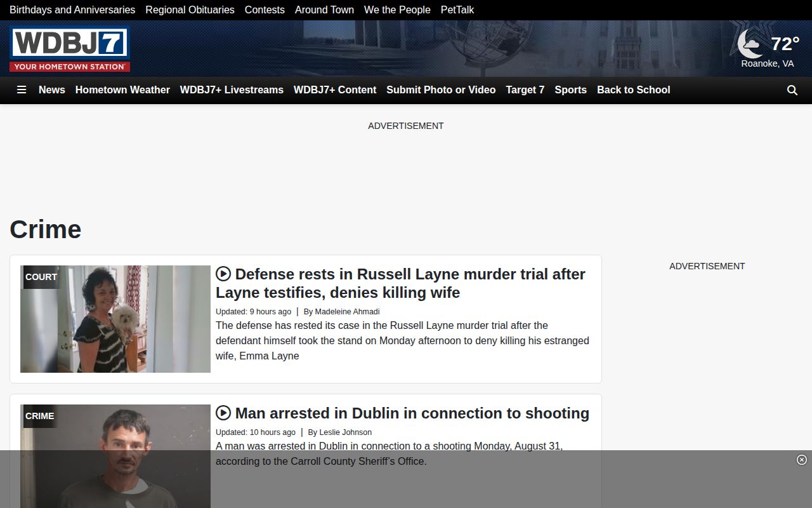Screen dimensions: 812x508
Task: Click the 72° temperature reading
Action: (785, 44)
